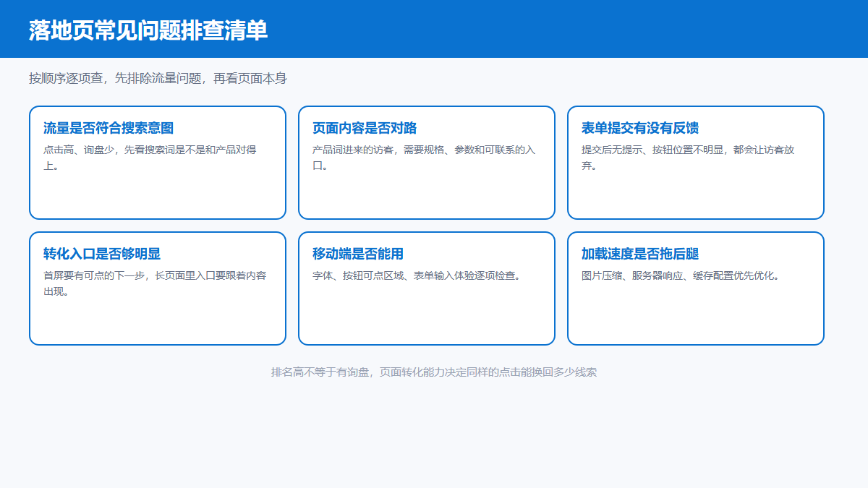The image size is (868, 488).
Task: Select the heading 移动端是否能用
Action: pos(358,254)
